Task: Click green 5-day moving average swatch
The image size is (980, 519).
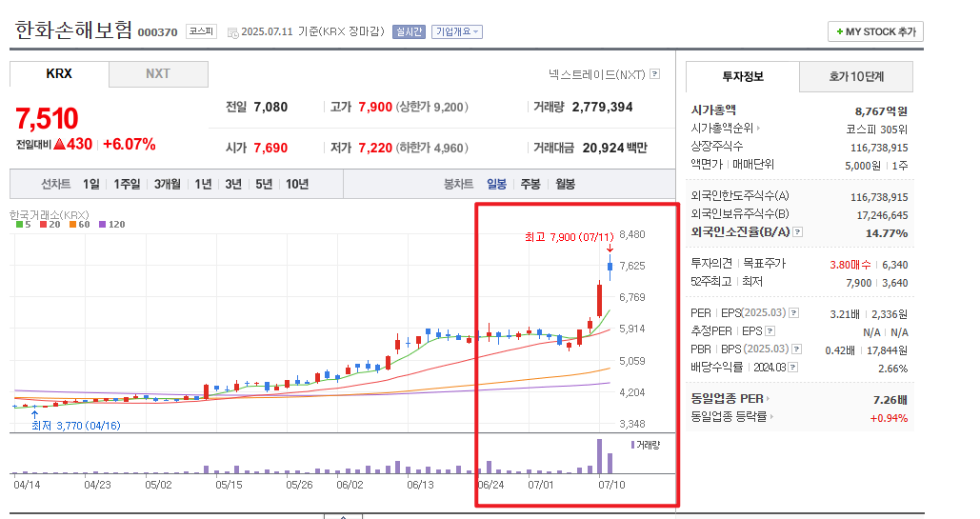Action: pyautogui.click(x=19, y=224)
